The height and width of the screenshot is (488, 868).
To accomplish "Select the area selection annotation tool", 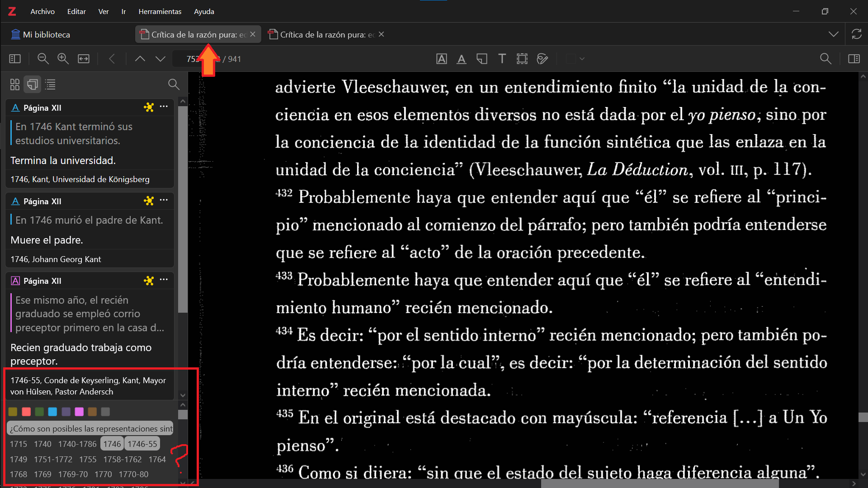I will (x=522, y=59).
